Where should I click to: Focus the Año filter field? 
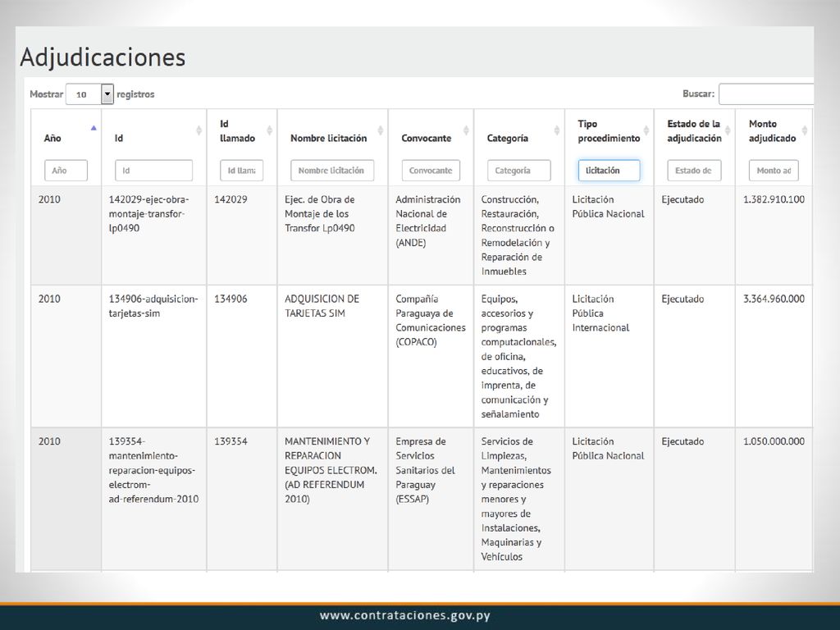point(66,171)
